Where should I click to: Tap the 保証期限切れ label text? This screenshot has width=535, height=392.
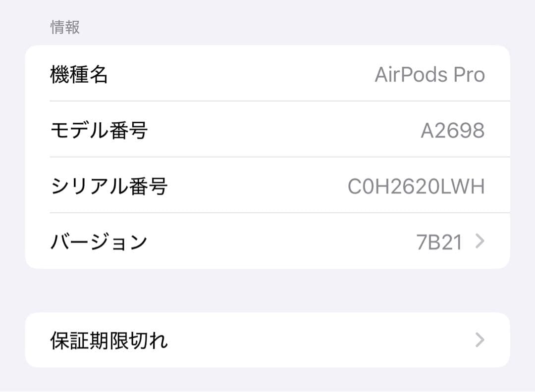(109, 340)
